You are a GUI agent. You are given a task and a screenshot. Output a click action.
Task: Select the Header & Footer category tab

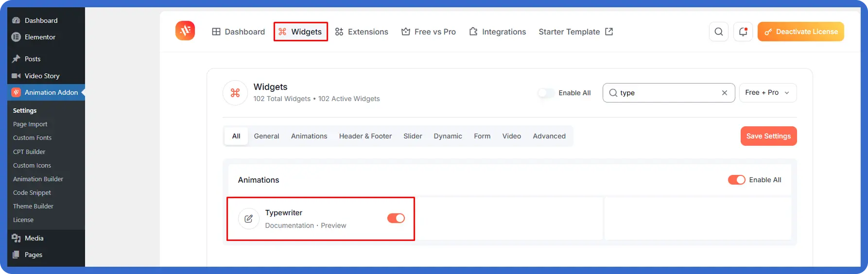(x=365, y=136)
